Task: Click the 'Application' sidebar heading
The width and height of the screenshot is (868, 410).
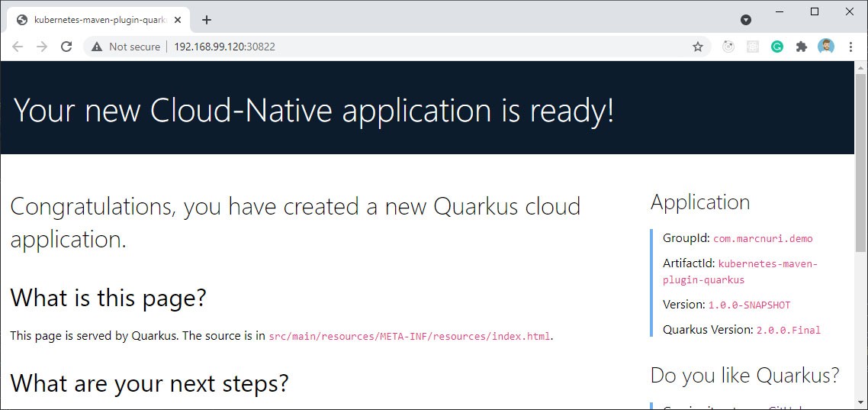Action: tap(700, 202)
